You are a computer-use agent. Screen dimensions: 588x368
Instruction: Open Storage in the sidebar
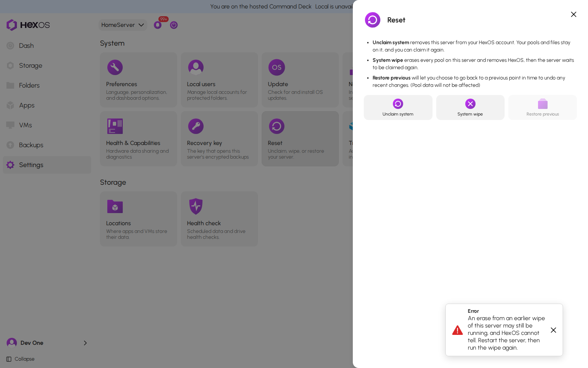point(47,66)
